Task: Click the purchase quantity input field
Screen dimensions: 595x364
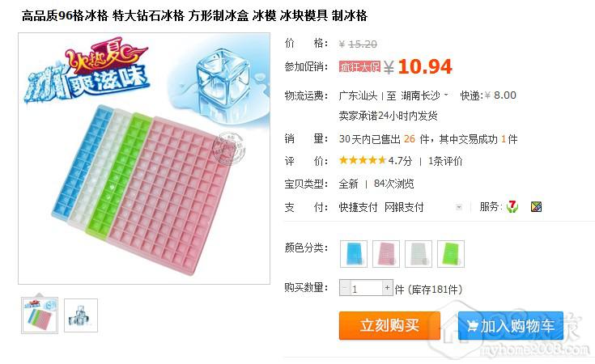Action: tap(366, 288)
